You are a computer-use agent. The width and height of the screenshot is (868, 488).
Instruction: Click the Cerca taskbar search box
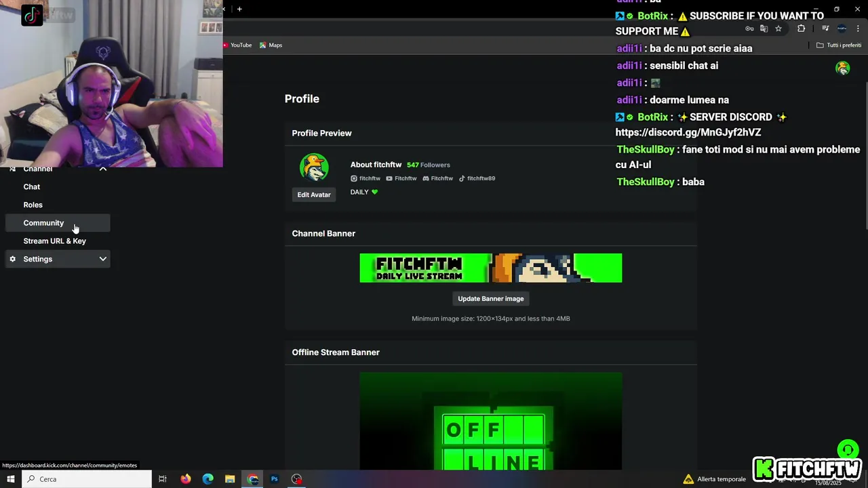tap(87, 479)
